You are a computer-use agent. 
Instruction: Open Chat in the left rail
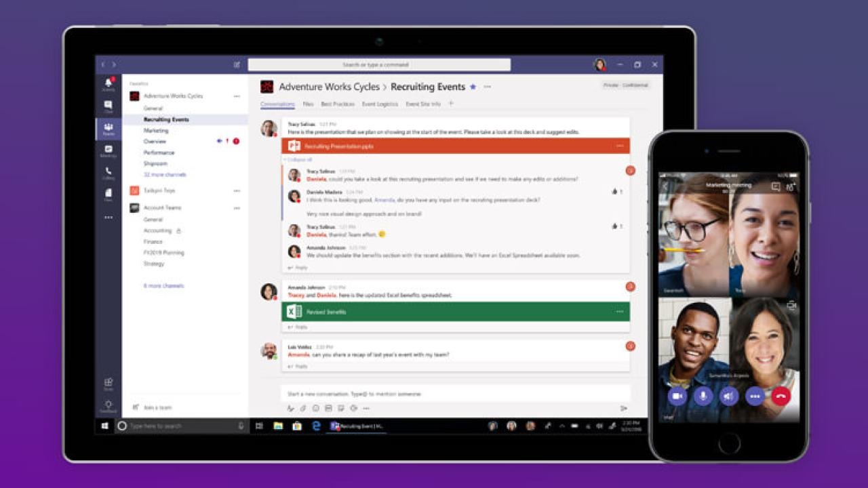coord(108,106)
